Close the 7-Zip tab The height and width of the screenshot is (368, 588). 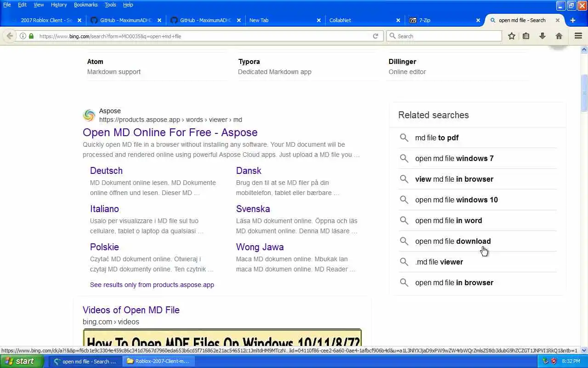tap(478, 20)
